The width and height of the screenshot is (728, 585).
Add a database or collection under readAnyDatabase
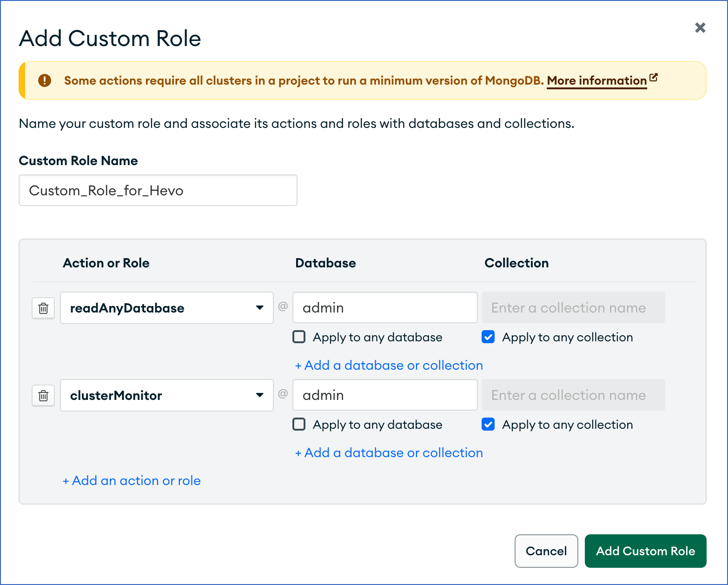(389, 366)
